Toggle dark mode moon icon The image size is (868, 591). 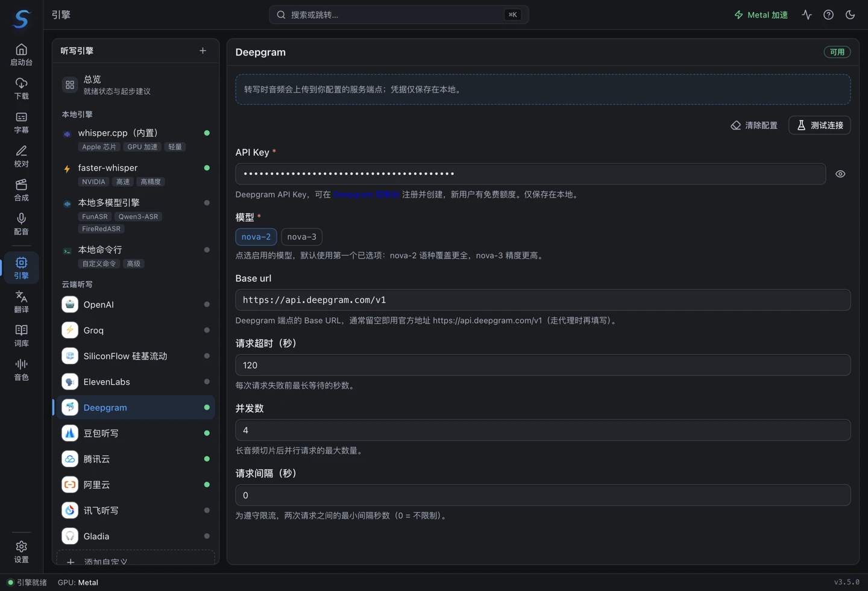[x=850, y=14]
